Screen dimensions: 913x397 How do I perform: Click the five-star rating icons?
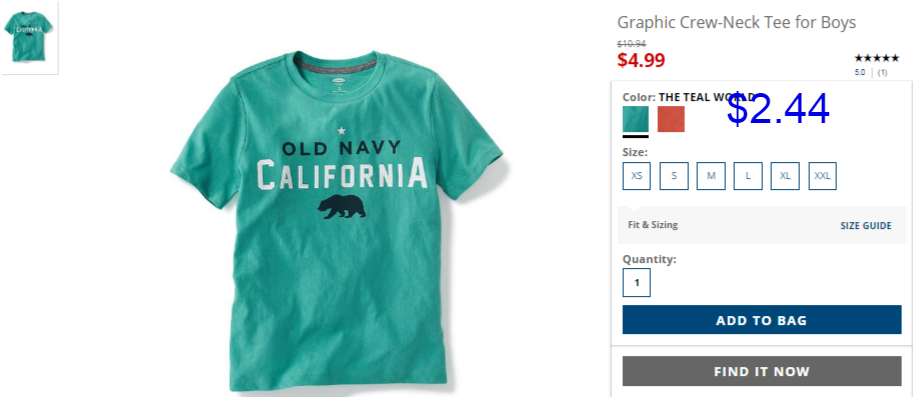[876, 58]
